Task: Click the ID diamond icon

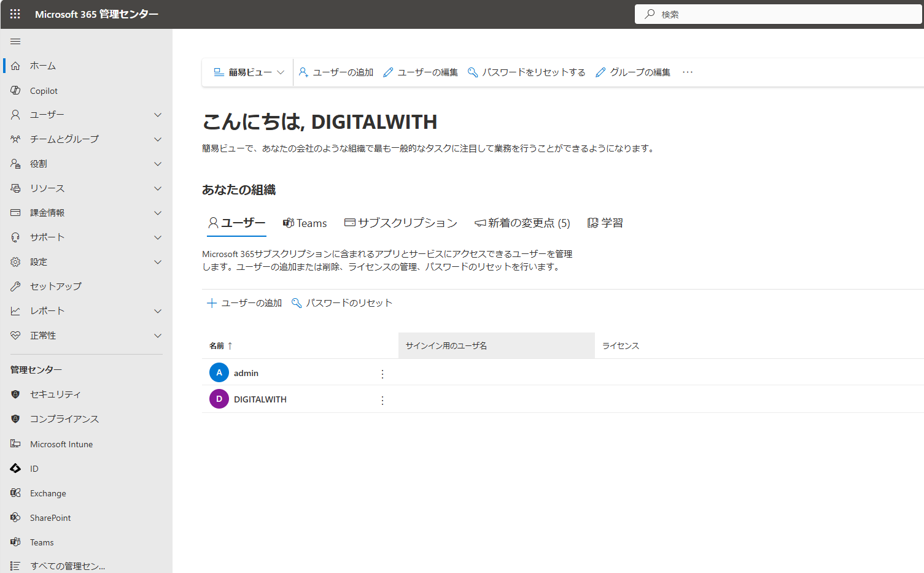Action: (15, 468)
